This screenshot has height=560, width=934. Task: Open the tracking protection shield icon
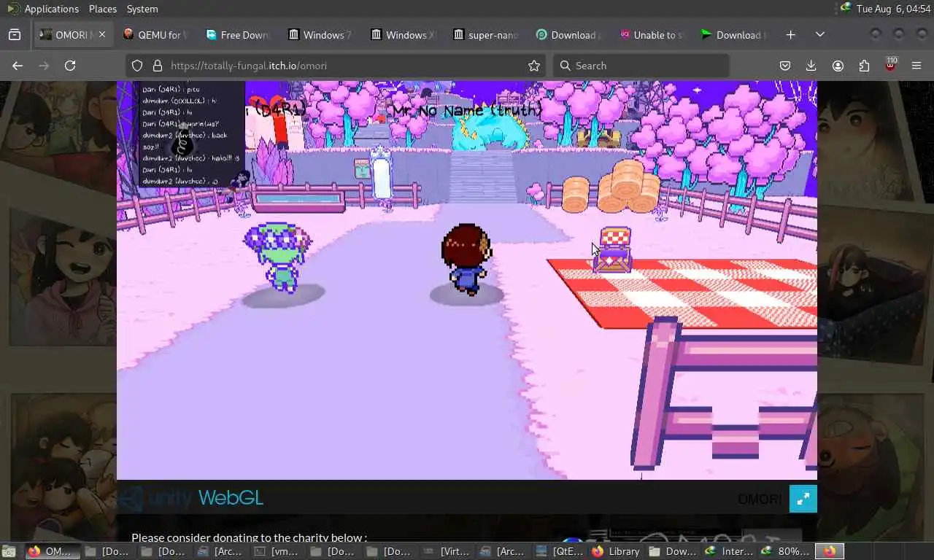coord(137,66)
